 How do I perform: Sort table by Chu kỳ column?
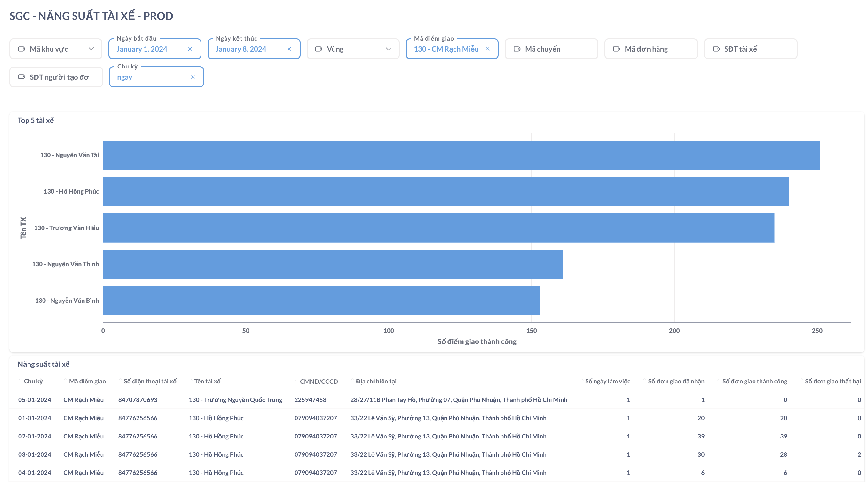click(x=33, y=381)
